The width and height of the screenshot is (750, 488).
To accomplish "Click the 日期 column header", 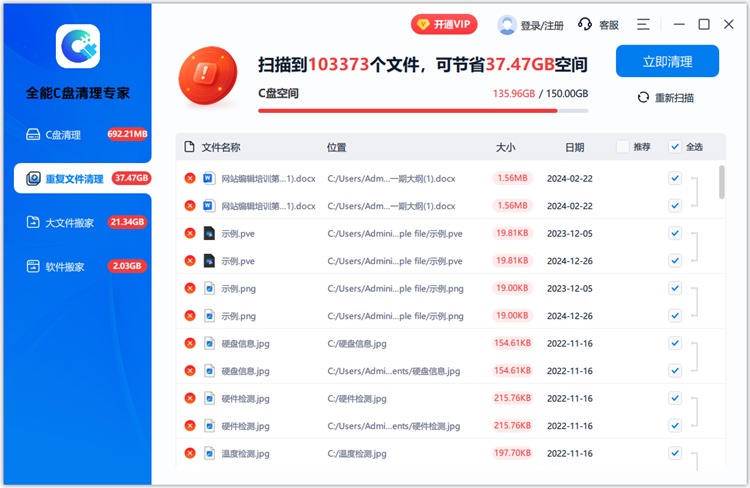I will (574, 147).
